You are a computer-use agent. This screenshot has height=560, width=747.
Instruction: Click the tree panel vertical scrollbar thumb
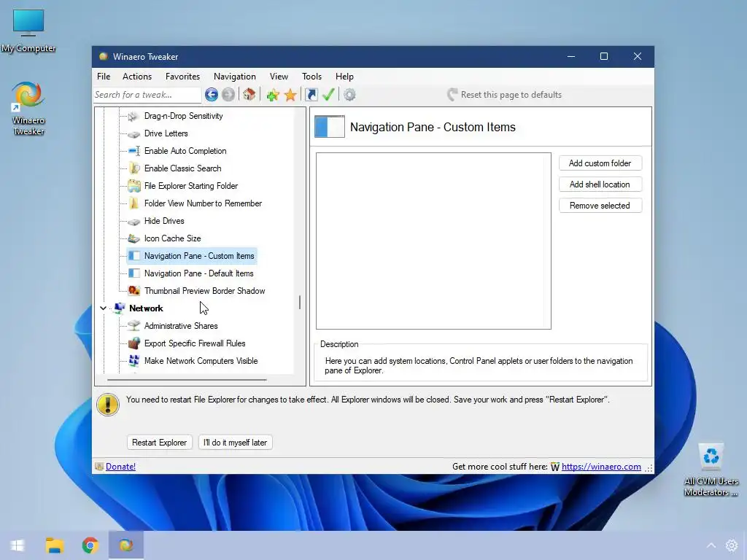300,303
